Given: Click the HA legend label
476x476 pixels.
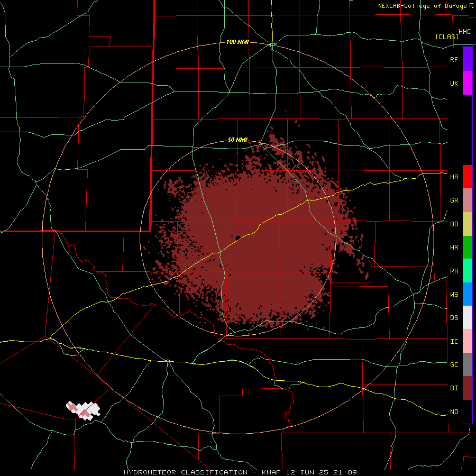Looking at the screenshot, I should tap(454, 177).
